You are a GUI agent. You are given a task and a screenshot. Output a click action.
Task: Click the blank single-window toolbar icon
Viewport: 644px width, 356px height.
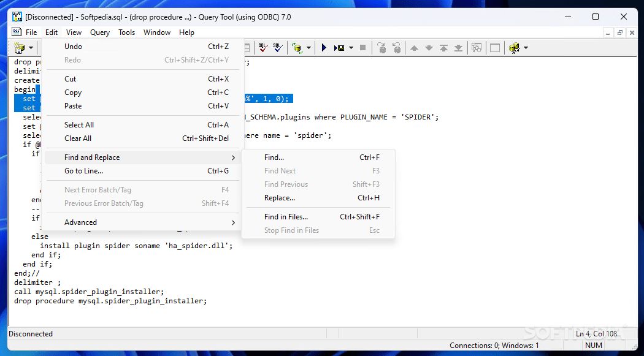tap(495, 48)
